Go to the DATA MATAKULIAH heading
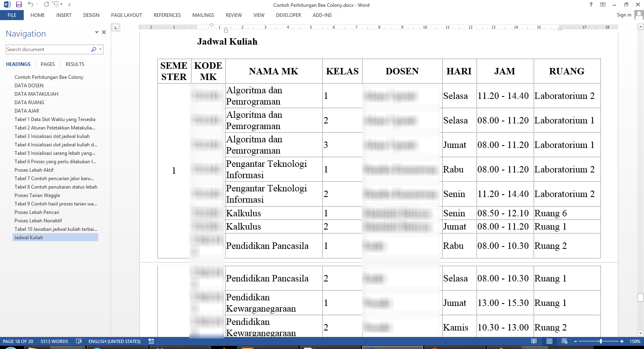Viewport: 644px width, 349px height. pyautogui.click(x=36, y=94)
